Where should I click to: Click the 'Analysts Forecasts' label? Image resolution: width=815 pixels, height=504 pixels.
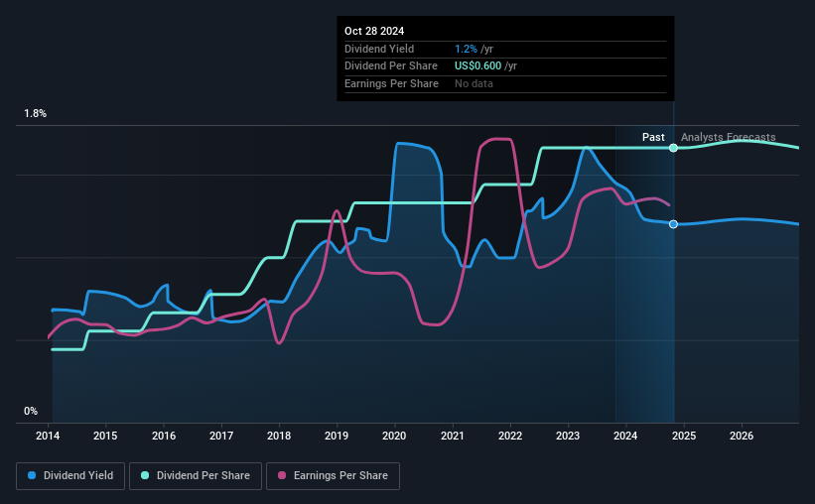(728, 137)
